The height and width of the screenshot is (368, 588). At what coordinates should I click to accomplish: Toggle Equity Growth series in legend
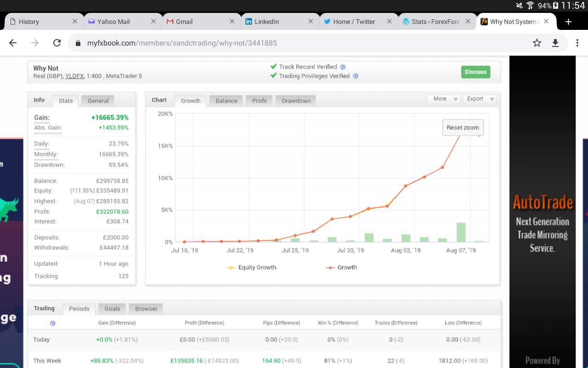252,267
